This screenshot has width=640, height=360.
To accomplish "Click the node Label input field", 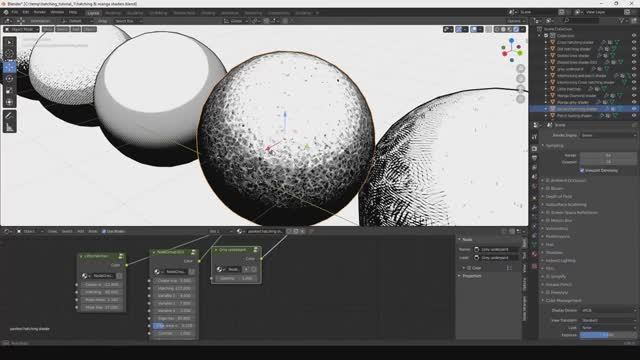I will pyautogui.click(x=495, y=258).
